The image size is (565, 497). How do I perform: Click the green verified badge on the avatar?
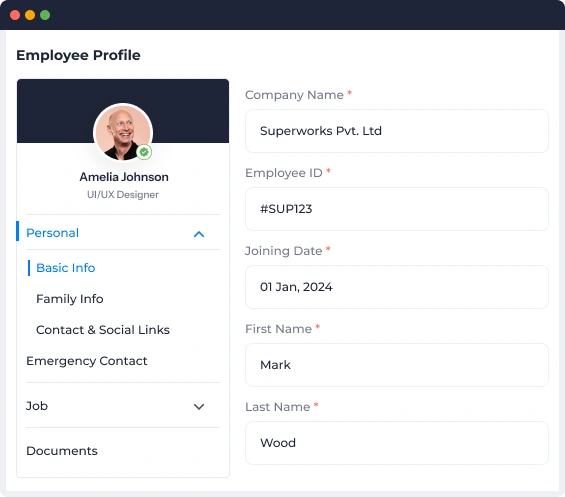pyautogui.click(x=144, y=152)
